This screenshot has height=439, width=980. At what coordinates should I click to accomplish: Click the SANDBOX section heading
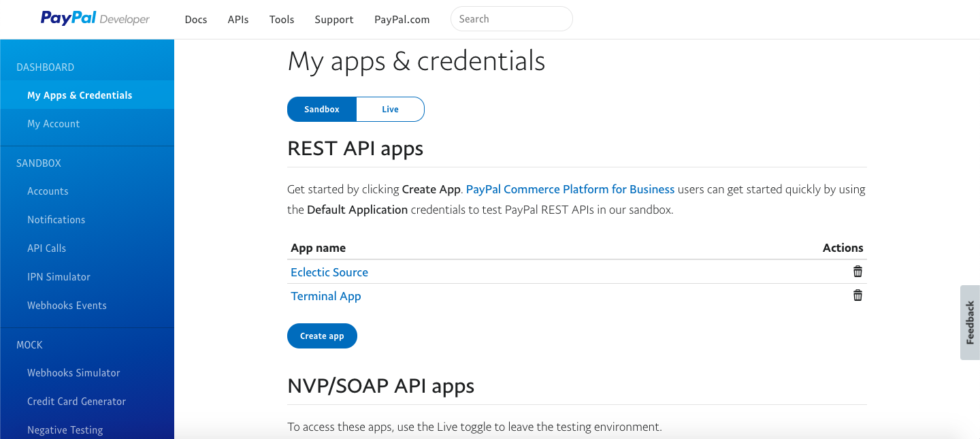[x=39, y=163]
